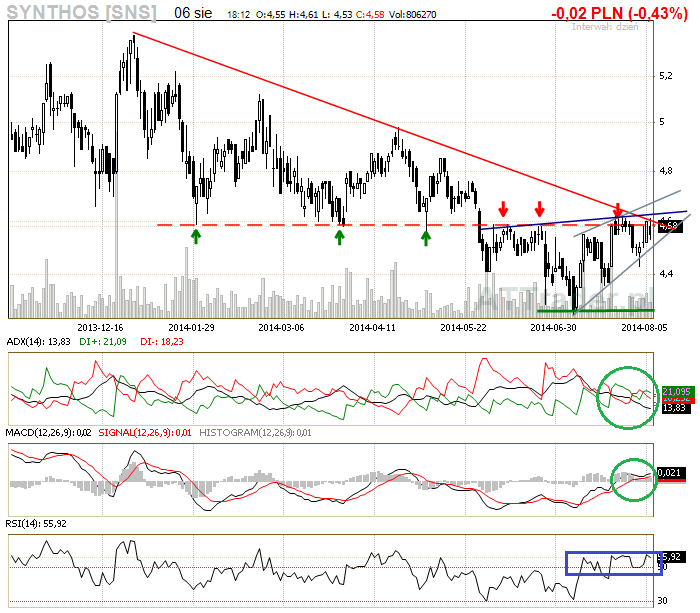Select the low price L: 4,53
Viewport: 700px width, 613px height.
click(x=337, y=15)
